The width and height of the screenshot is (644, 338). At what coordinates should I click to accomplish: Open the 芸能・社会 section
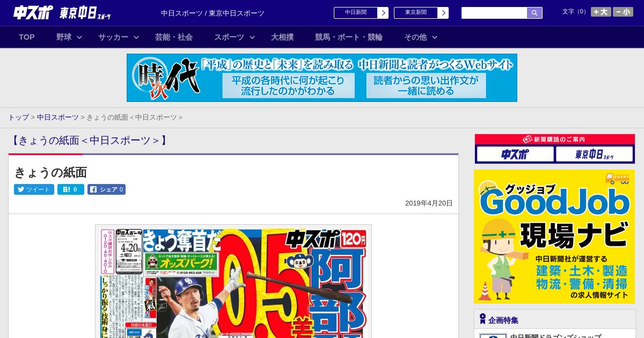coord(174,37)
